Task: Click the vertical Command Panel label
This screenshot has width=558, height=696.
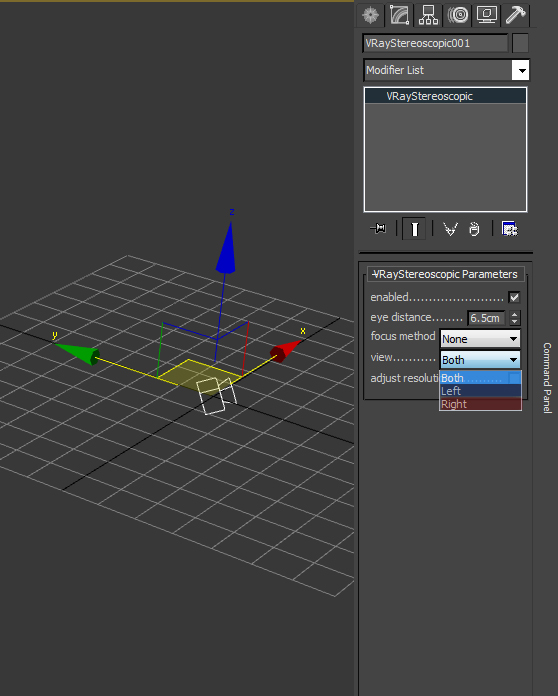Action: 547,378
